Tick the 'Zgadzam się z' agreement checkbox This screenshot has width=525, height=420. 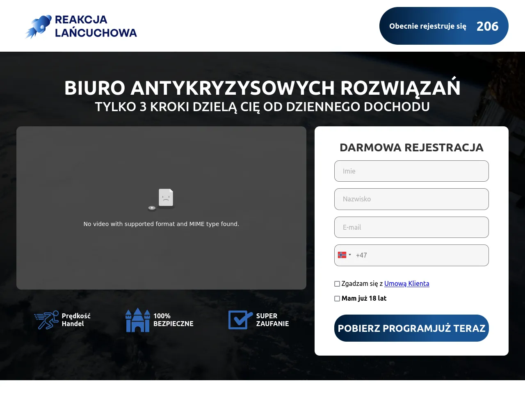click(x=337, y=284)
